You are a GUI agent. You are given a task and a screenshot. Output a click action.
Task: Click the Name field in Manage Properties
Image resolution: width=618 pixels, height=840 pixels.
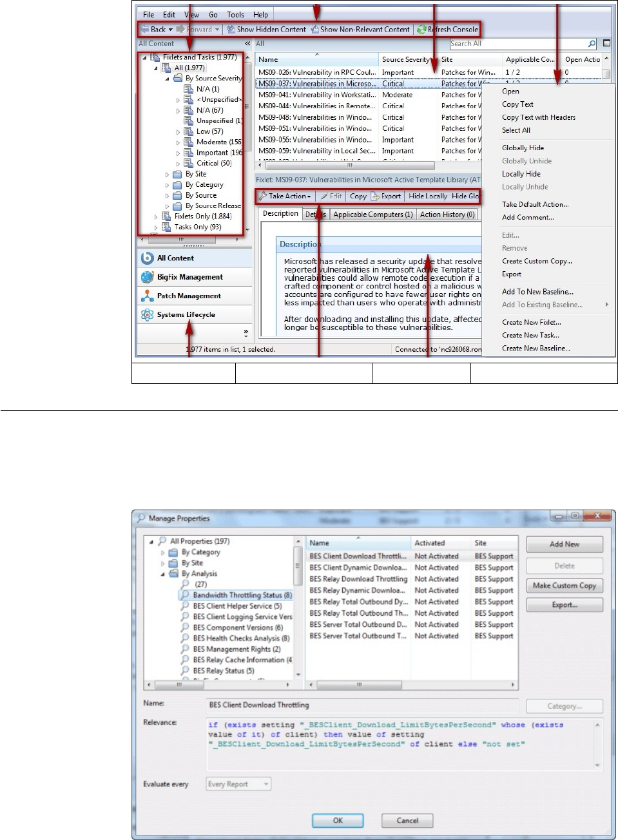362,705
